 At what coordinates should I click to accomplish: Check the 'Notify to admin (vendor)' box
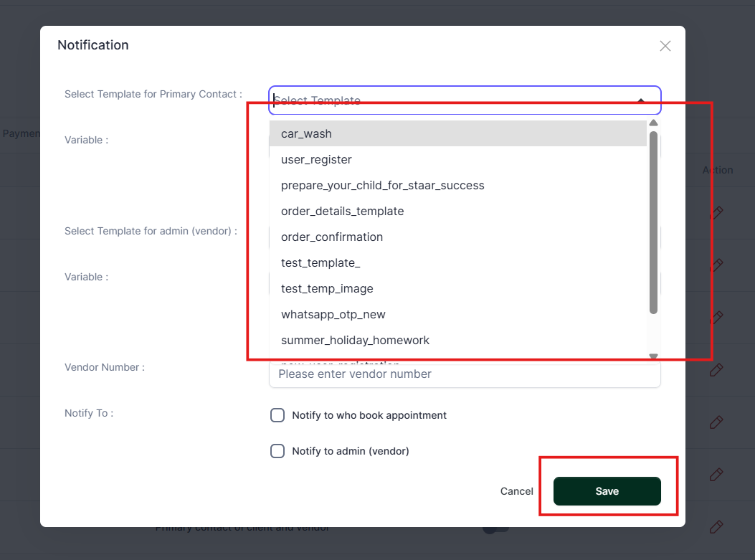point(277,451)
